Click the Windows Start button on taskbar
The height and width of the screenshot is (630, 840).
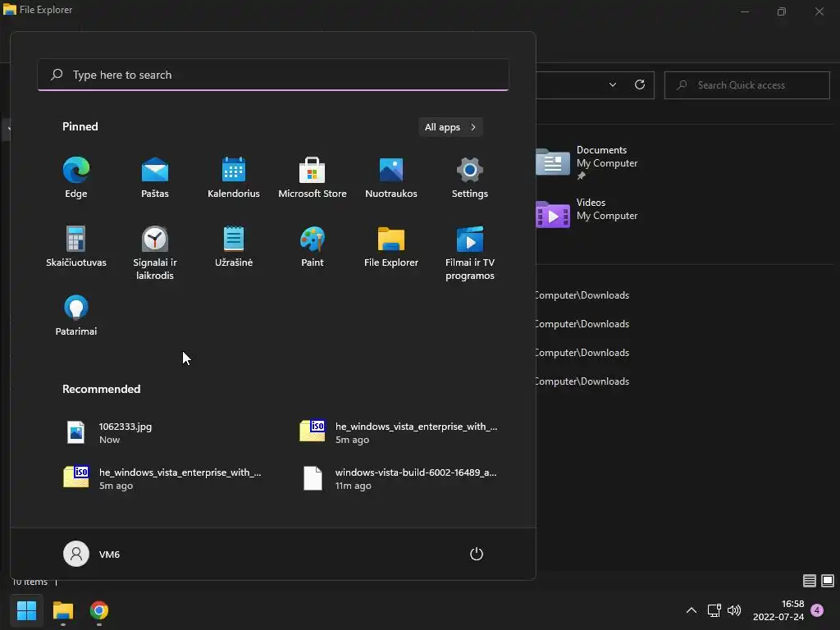[x=26, y=610]
